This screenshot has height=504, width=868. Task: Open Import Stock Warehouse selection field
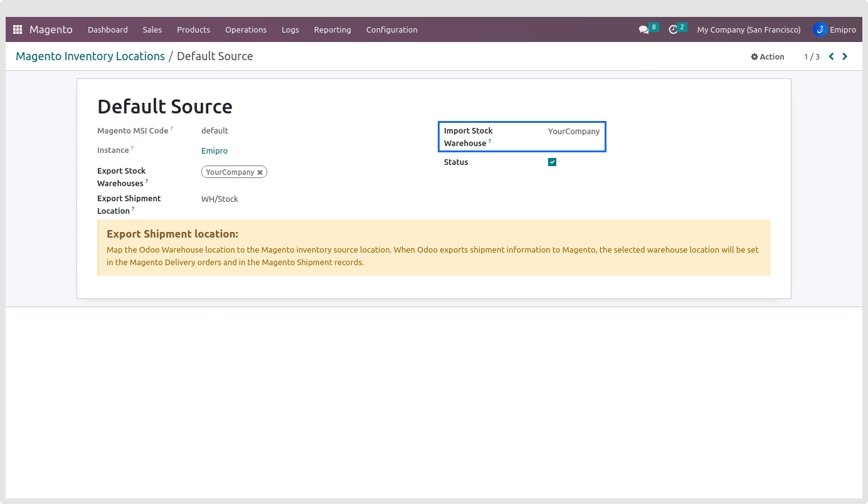click(x=573, y=132)
